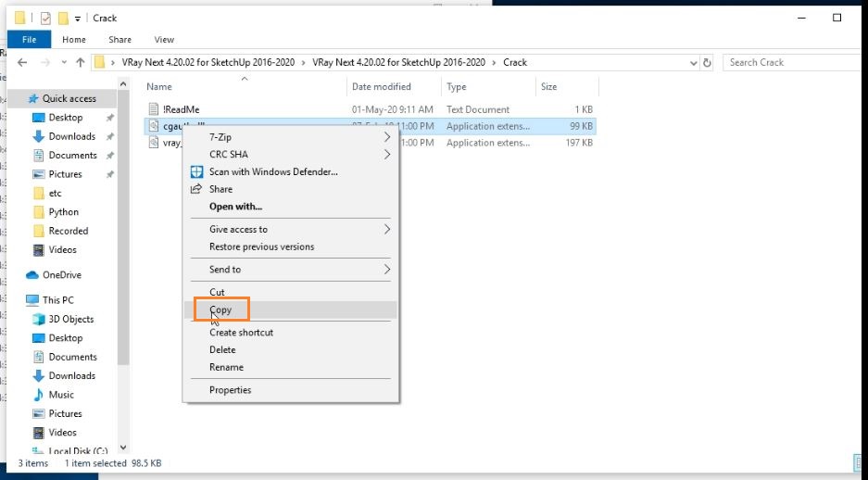Click the Share arrow icon in menu

click(196, 189)
